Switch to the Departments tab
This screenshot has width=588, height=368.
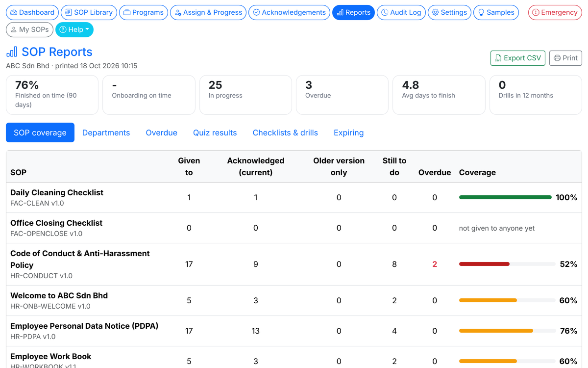(x=106, y=132)
